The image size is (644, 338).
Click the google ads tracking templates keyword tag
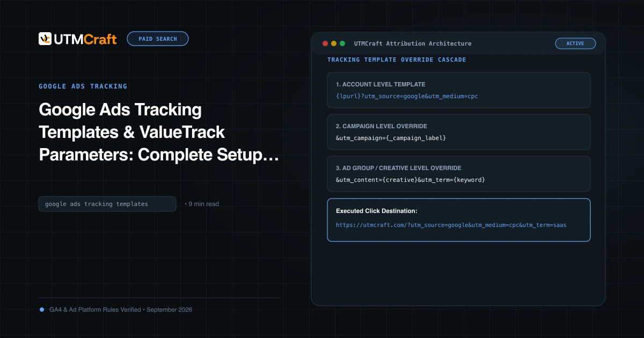107,204
